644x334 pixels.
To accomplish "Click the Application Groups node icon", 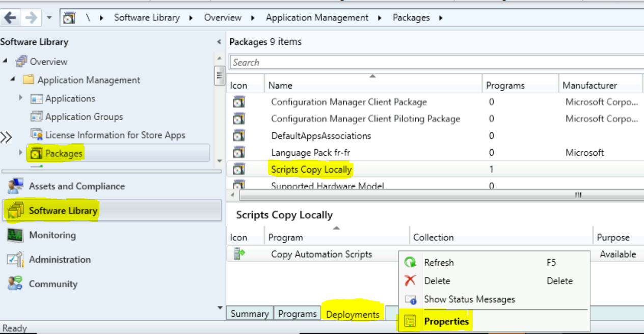I will pyautogui.click(x=37, y=117).
